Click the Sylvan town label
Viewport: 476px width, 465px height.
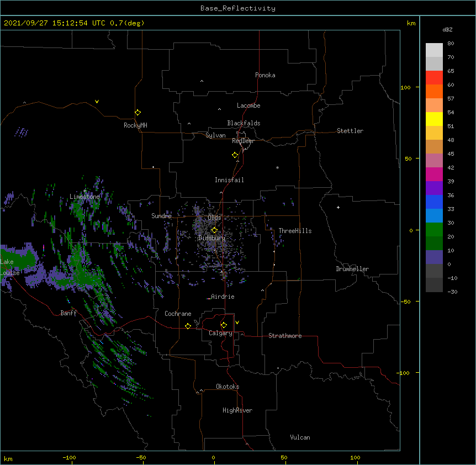[x=215, y=135]
